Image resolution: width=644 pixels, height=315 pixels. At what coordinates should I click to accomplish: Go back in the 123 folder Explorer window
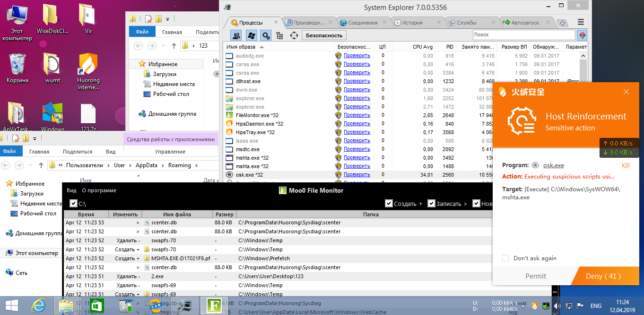(139, 46)
